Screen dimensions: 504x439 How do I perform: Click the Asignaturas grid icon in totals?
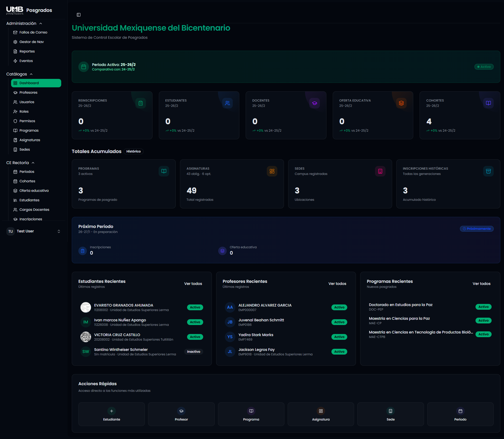point(272,171)
